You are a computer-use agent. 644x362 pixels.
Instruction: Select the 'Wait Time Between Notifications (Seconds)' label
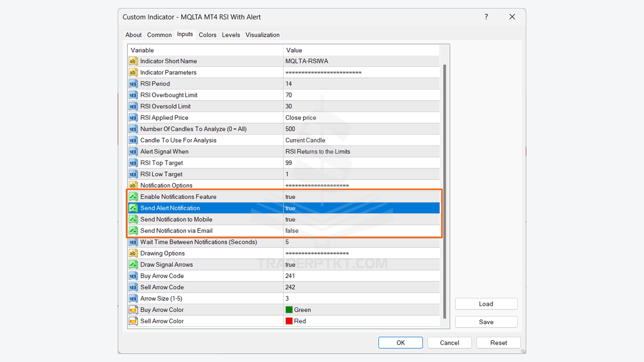(199, 242)
